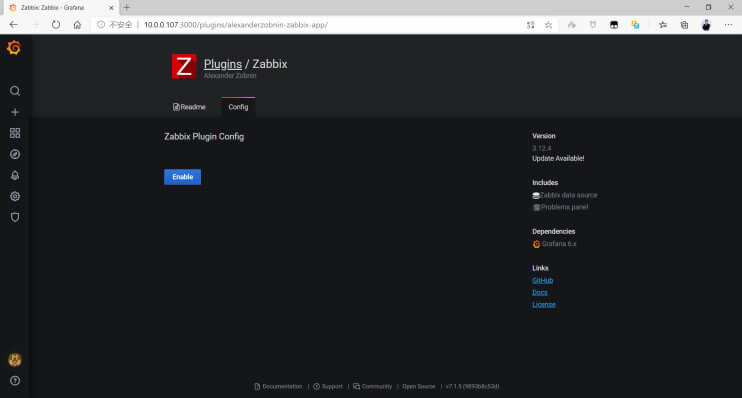Open the GitHub link

(542, 281)
